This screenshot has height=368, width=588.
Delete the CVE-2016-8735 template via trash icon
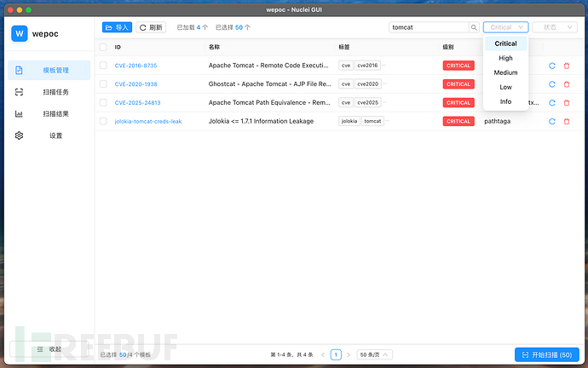[x=567, y=66]
